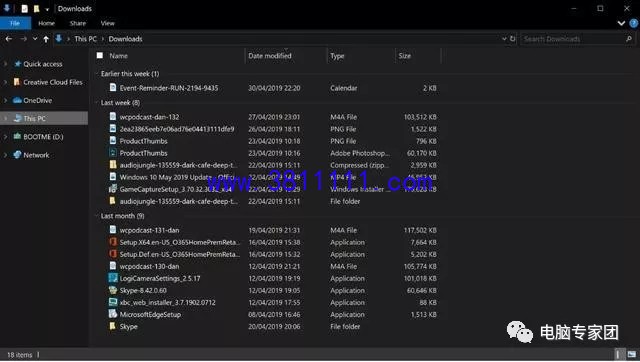Screen dimensions: 640x362
Task: Switch to the Share ribbon tab
Action: pos(78,23)
